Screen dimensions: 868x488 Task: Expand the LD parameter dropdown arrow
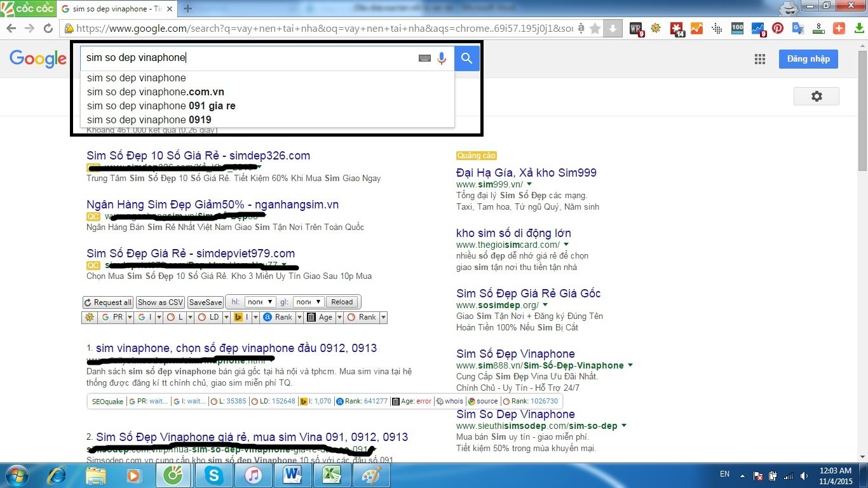[x=225, y=317]
